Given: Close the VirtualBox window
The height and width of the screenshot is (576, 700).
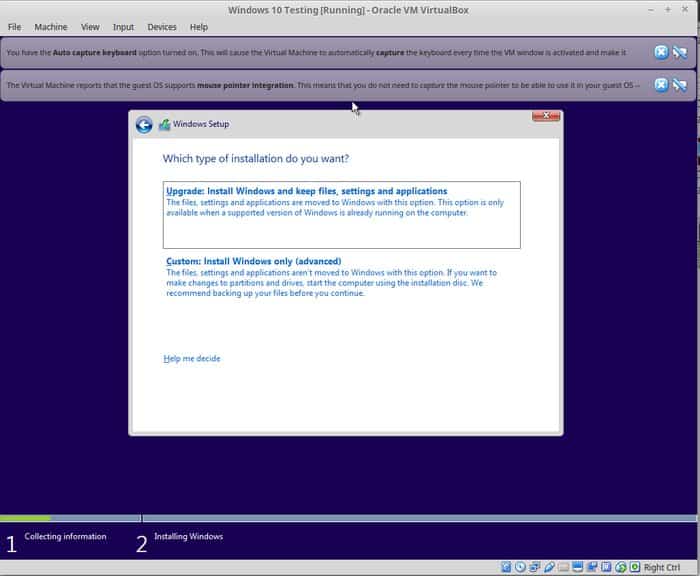Looking at the screenshot, I should point(685,9).
